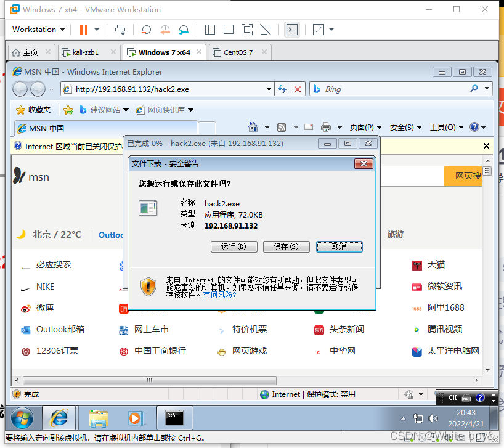This screenshot has height=448, width=504.
Task: Click the IE back navigation arrow
Action: click(20, 89)
